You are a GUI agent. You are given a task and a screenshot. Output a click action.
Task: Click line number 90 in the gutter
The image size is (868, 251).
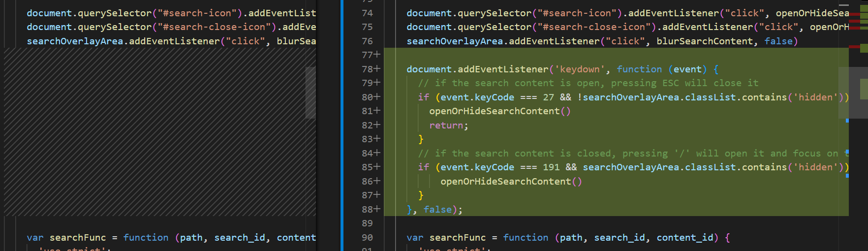[367, 238]
